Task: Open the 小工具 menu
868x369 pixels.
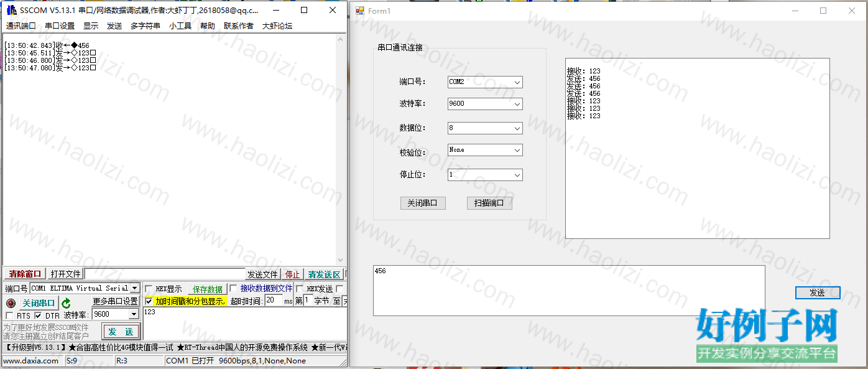Action: [x=180, y=26]
